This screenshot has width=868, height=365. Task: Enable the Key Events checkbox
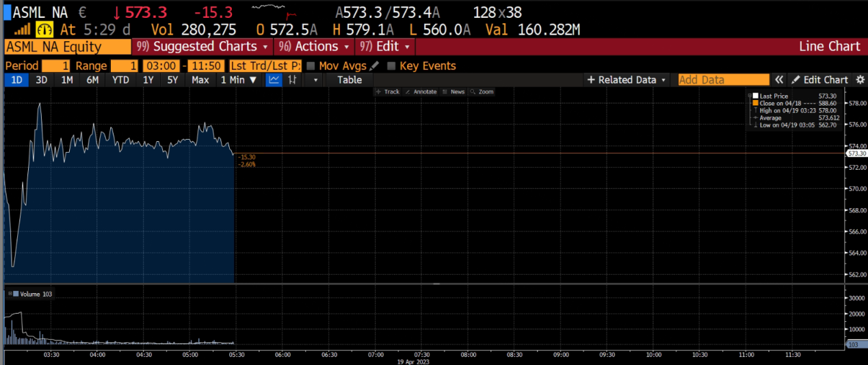coord(391,66)
